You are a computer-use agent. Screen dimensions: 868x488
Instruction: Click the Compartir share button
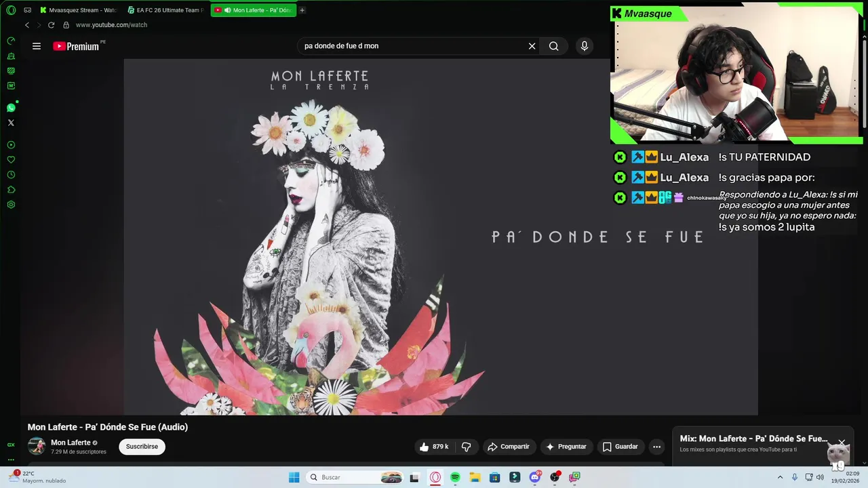tap(509, 447)
